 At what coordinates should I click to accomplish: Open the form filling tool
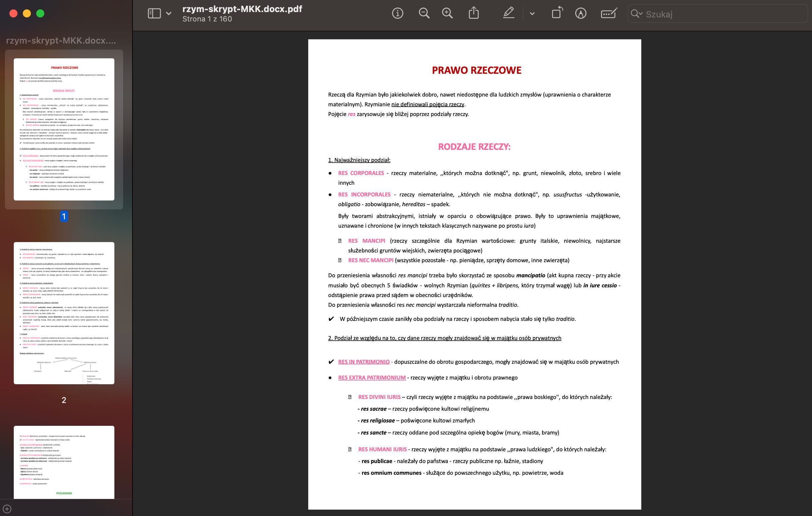point(609,13)
